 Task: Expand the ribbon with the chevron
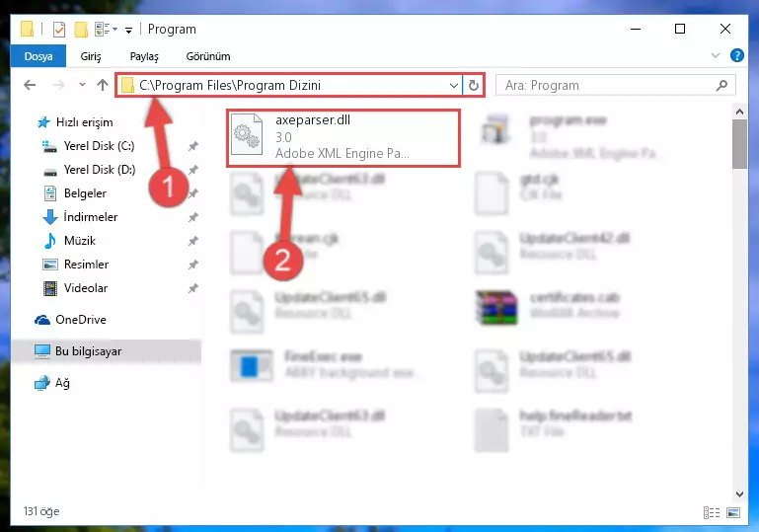(715, 55)
